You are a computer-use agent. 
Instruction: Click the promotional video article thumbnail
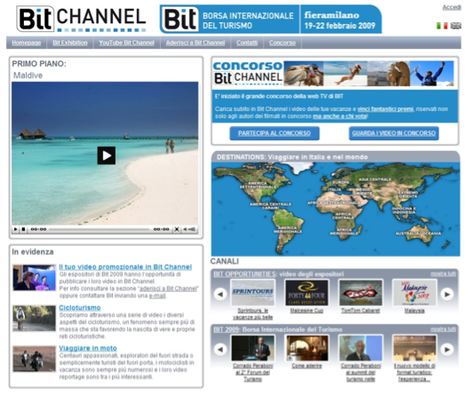[x=34, y=278]
